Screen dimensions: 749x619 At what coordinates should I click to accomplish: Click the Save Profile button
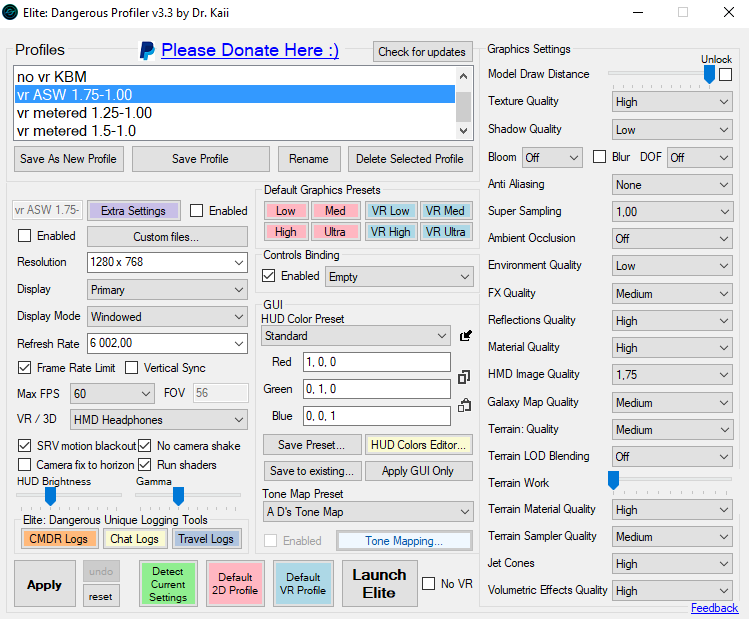point(200,159)
